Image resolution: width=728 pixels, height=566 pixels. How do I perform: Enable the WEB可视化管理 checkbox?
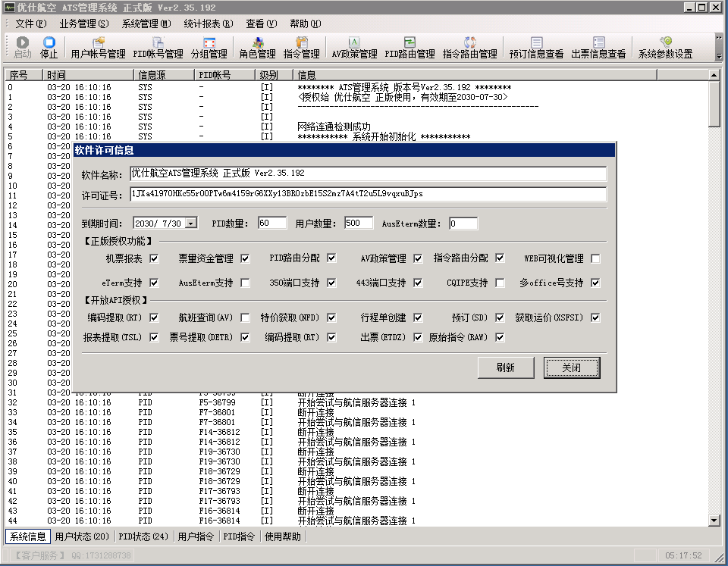coord(595,259)
